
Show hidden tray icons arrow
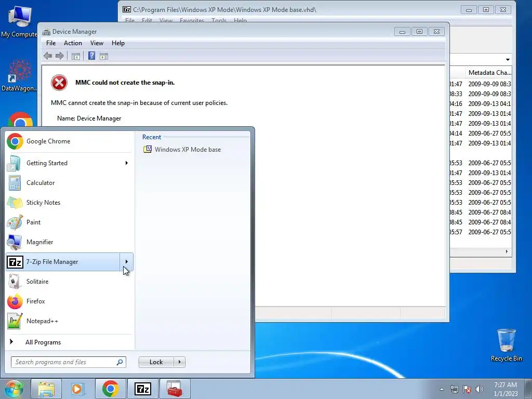click(442, 389)
